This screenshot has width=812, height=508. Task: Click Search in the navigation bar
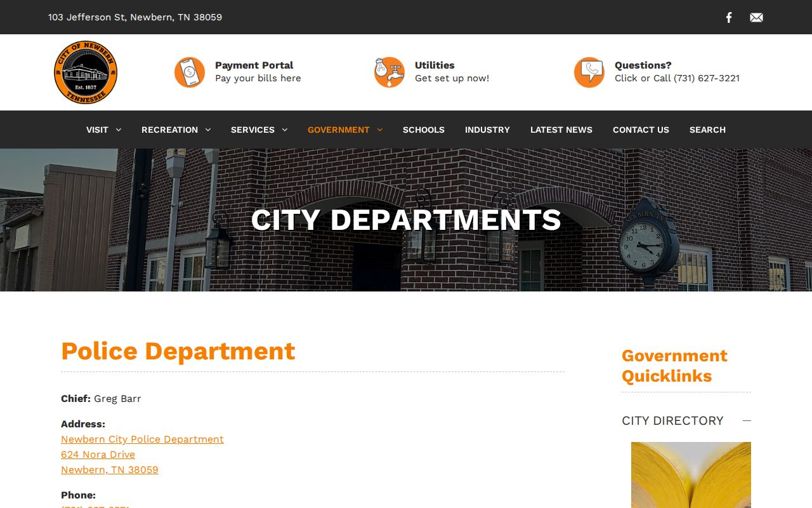[x=707, y=130]
